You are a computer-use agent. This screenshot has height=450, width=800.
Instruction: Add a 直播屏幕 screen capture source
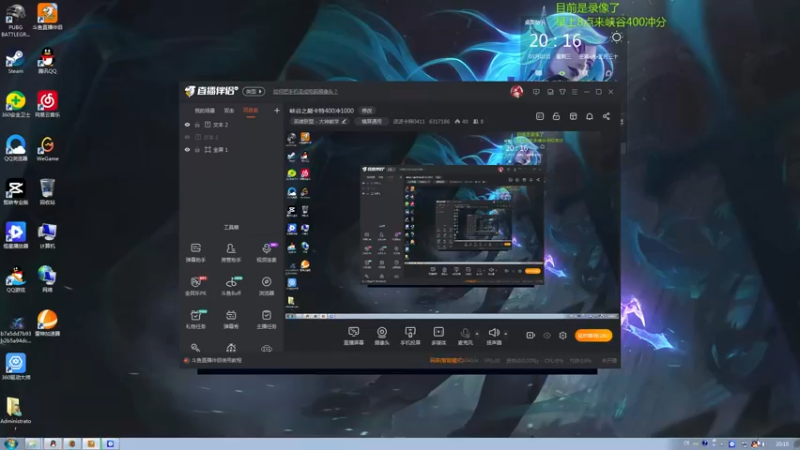354,336
